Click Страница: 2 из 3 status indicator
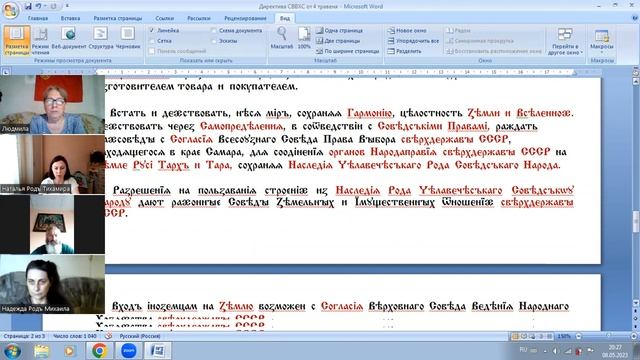The width and height of the screenshot is (640, 360). [24, 336]
